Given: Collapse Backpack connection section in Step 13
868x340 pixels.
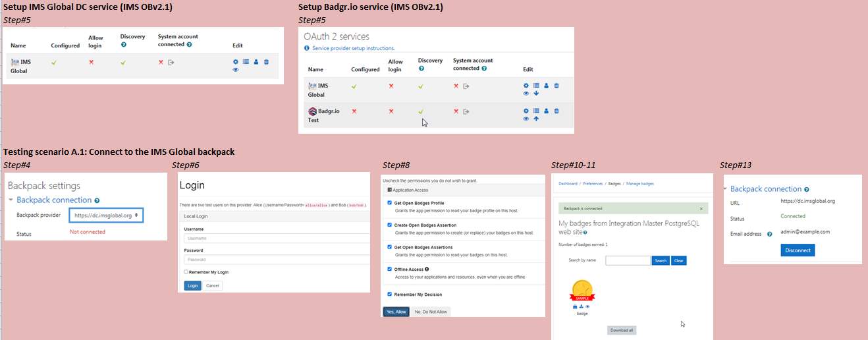Looking at the screenshot, I should pyautogui.click(x=725, y=188).
